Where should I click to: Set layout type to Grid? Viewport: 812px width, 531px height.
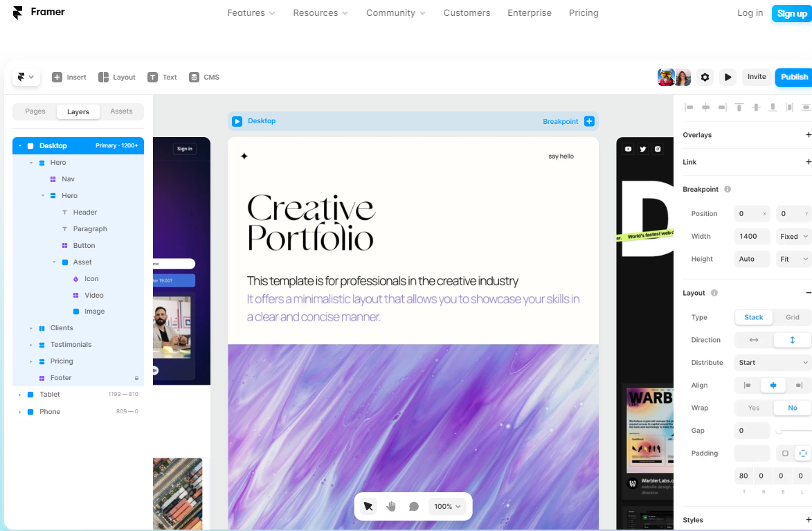tap(793, 318)
